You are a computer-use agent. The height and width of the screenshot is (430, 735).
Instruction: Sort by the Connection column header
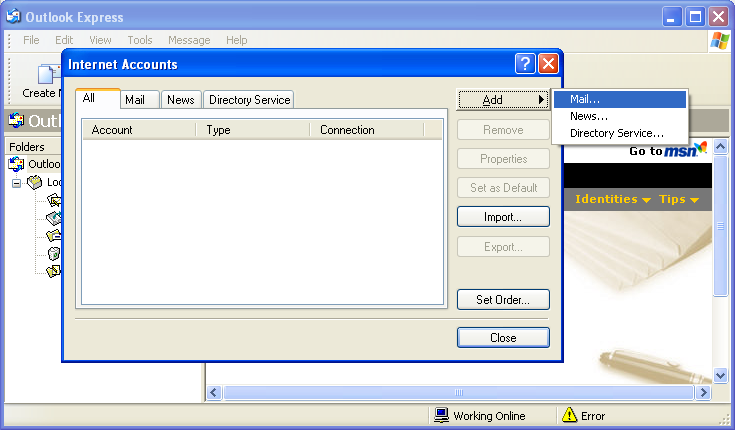(x=367, y=130)
